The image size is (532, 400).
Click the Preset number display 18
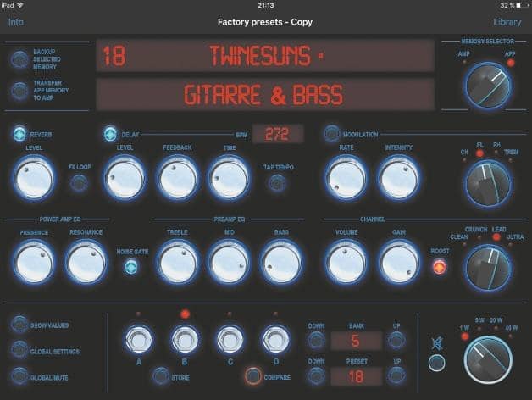[357, 376]
